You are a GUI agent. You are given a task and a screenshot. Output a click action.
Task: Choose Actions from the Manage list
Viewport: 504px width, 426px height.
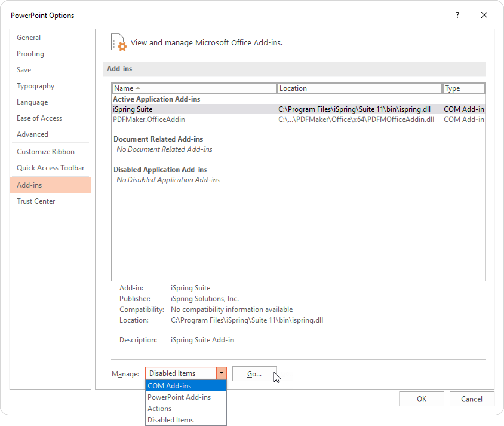point(186,409)
